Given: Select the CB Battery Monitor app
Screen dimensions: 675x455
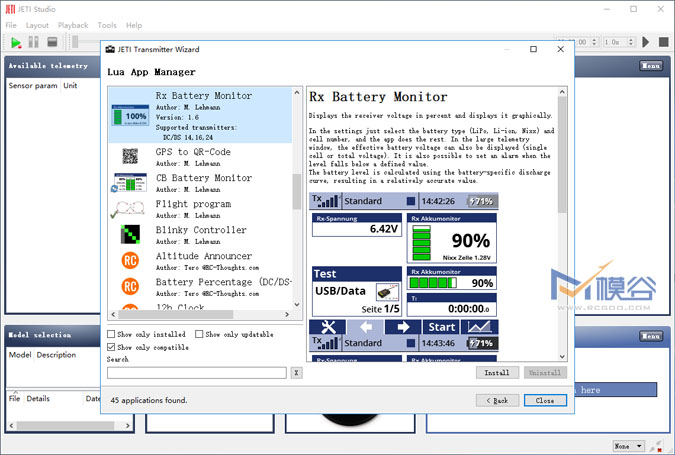Looking at the screenshot, I should coord(200,183).
